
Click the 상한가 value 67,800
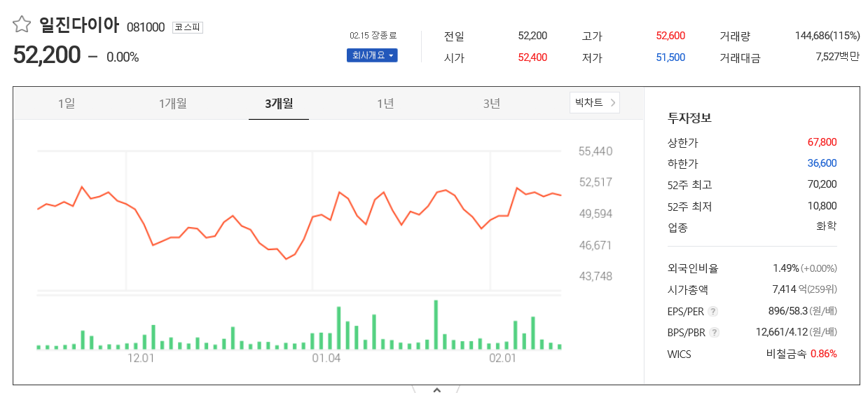pyautogui.click(x=822, y=142)
